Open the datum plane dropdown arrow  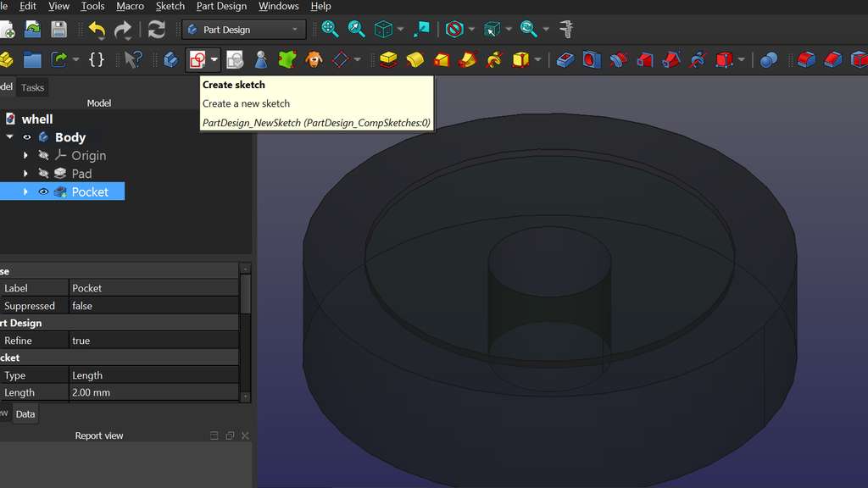click(358, 59)
